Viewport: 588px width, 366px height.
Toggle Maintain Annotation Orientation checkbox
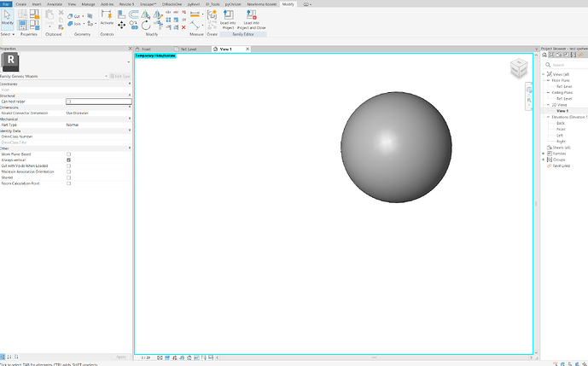pyautogui.click(x=68, y=171)
